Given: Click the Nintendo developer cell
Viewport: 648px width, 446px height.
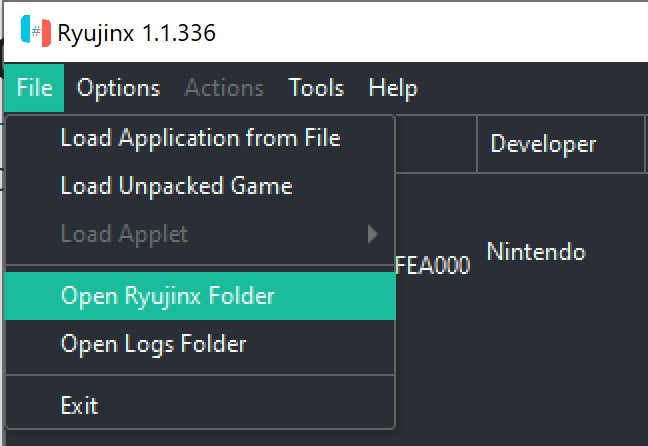Looking at the screenshot, I should coord(536,252).
